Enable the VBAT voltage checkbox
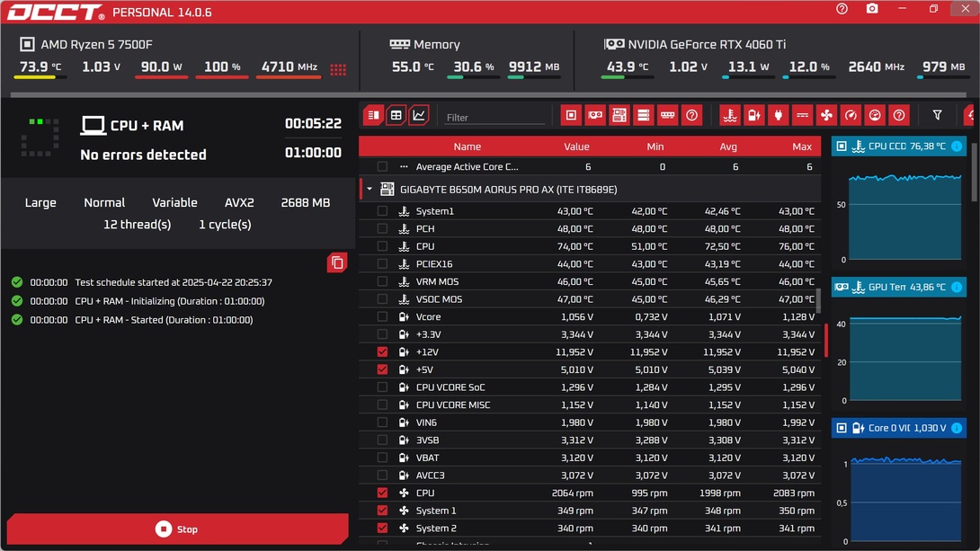 [382, 458]
